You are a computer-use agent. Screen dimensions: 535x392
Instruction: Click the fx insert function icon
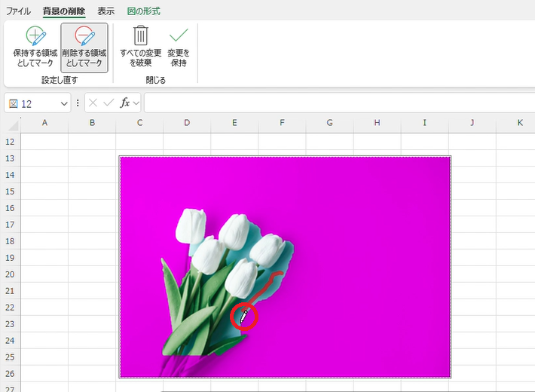click(x=125, y=103)
